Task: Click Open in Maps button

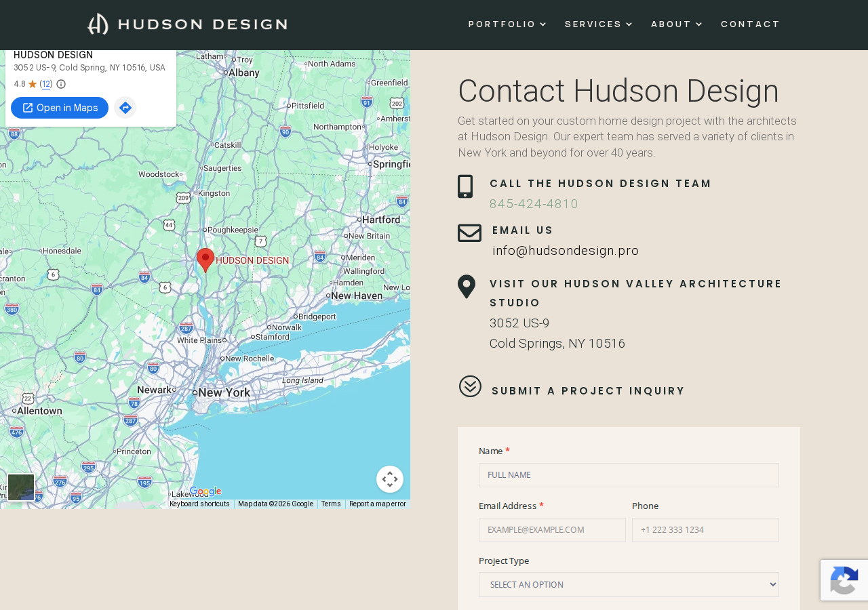Action: click(60, 108)
